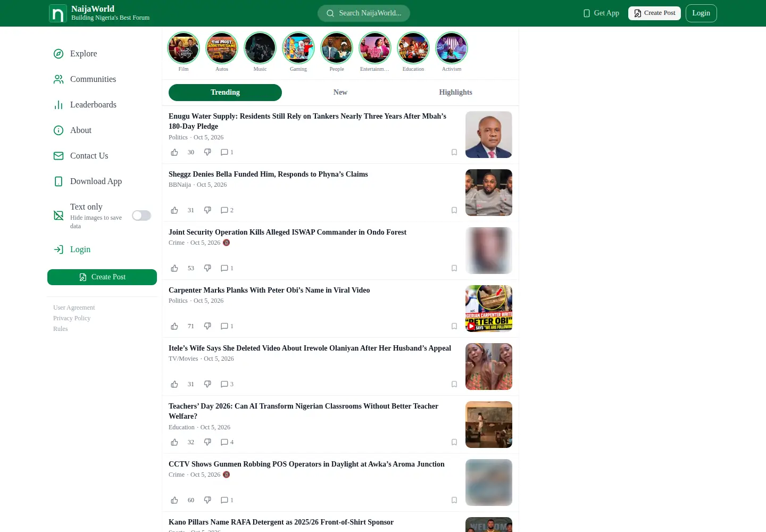
Task: Dislike the Itele's Wife post
Action: click(x=207, y=384)
